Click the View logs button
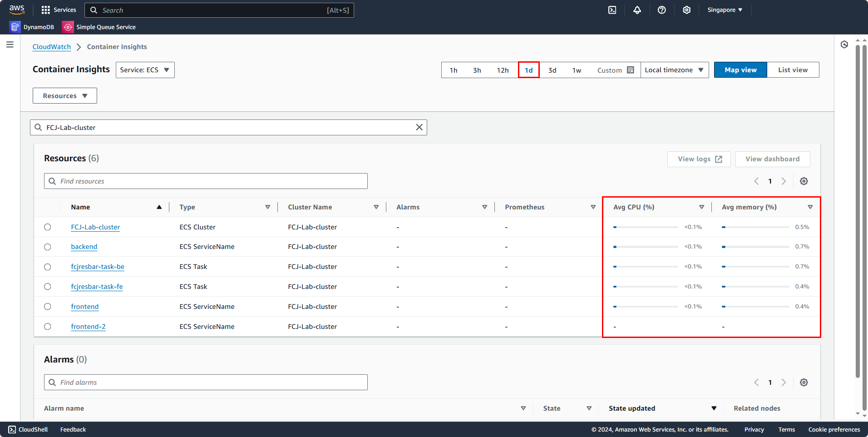868x437 pixels. (699, 159)
